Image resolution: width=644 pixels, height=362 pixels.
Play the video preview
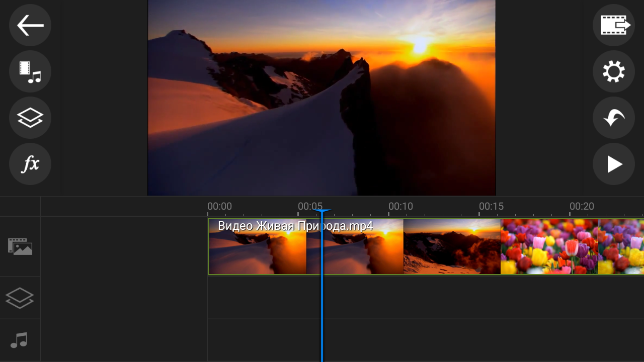(x=613, y=164)
